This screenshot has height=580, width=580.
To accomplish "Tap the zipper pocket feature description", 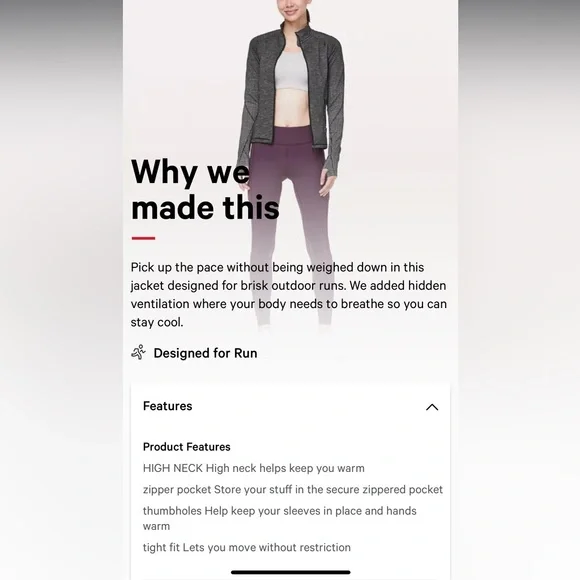I will (x=293, y=490).
